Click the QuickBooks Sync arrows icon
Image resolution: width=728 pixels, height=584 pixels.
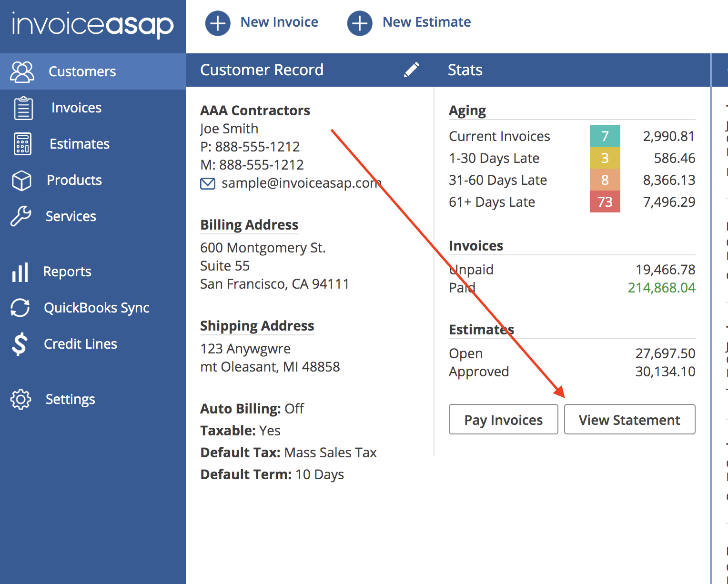coord(20,308)
